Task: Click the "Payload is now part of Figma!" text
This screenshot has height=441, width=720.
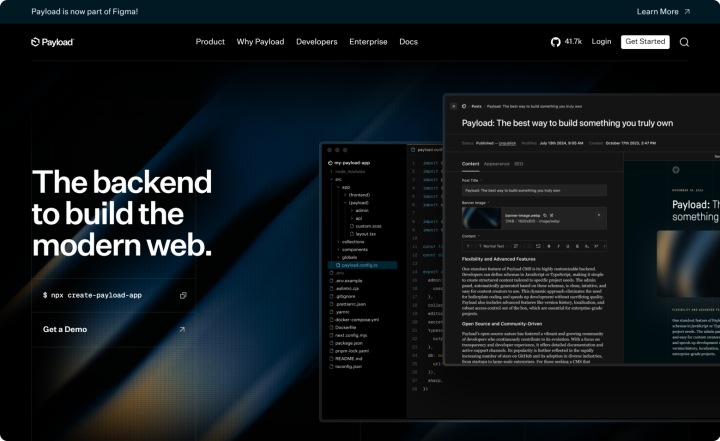Action: (84, 12)
